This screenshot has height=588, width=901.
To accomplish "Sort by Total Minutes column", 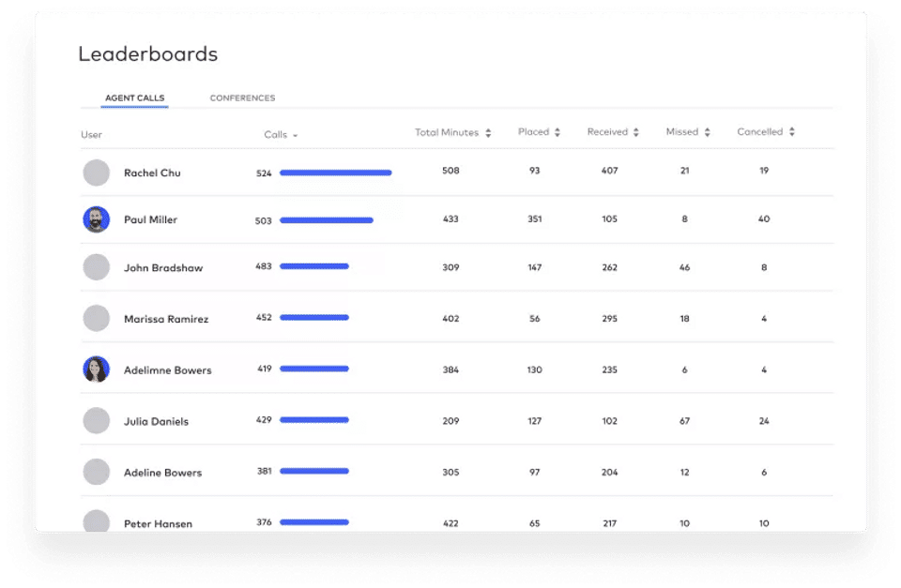I will click(488, 133).
